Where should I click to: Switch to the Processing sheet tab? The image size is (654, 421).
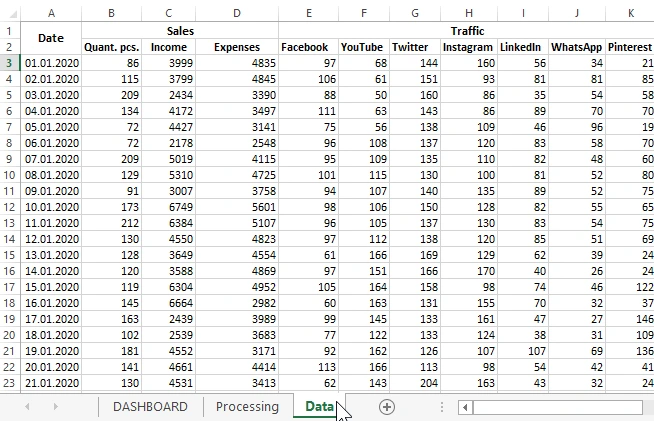tap(247, 406)
